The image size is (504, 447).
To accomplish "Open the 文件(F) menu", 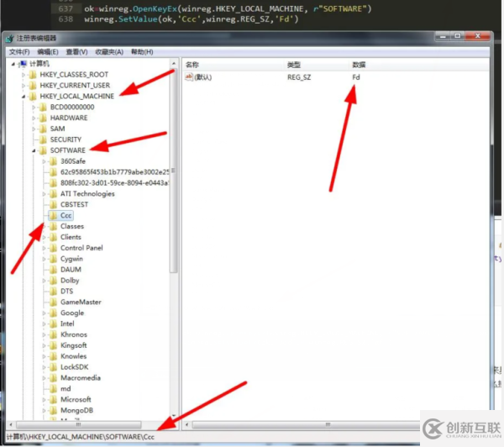I will point(19,52).
